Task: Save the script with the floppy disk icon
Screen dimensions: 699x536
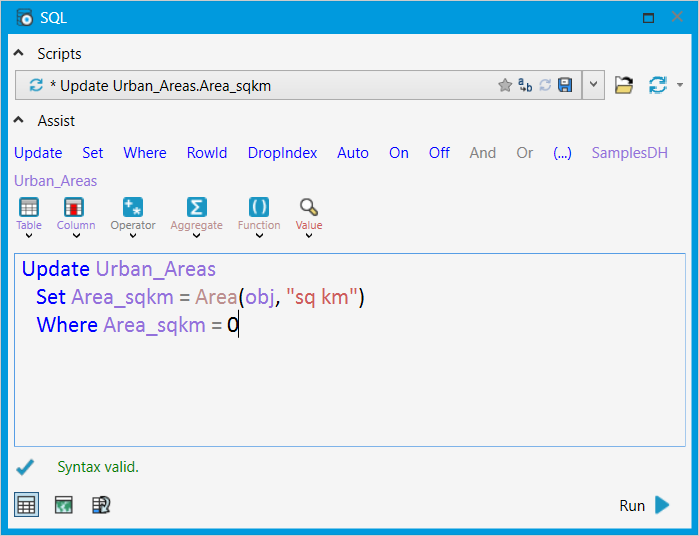Action: click(565, 85)
